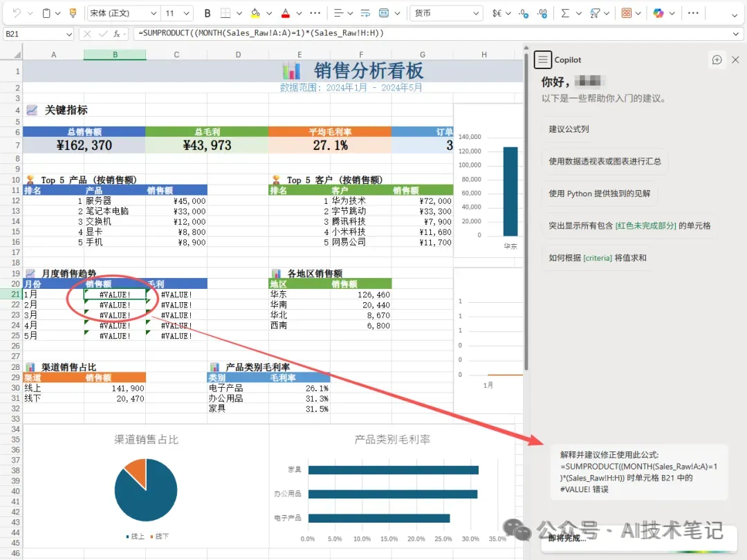Click the Paste clipboard icon
Viewport: 747px width, 560px height.
click(46, 13)
